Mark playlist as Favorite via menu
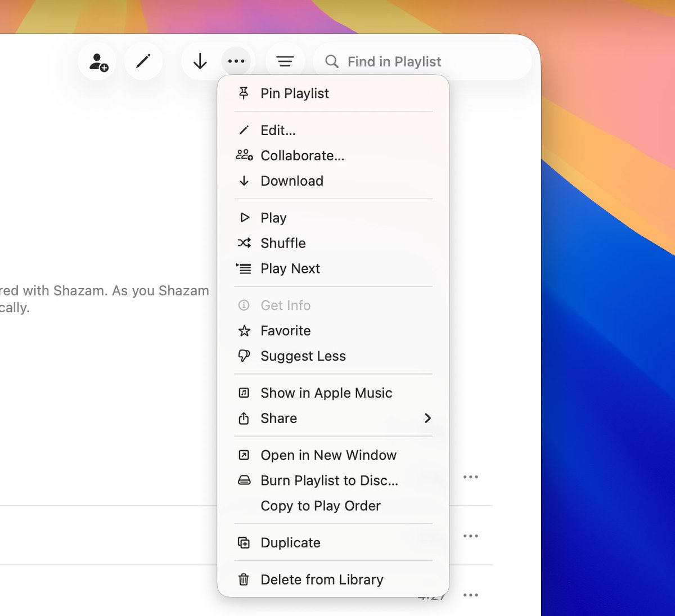Image resolution: width=675 pixels, height=616 pixels. coord(333,331)
